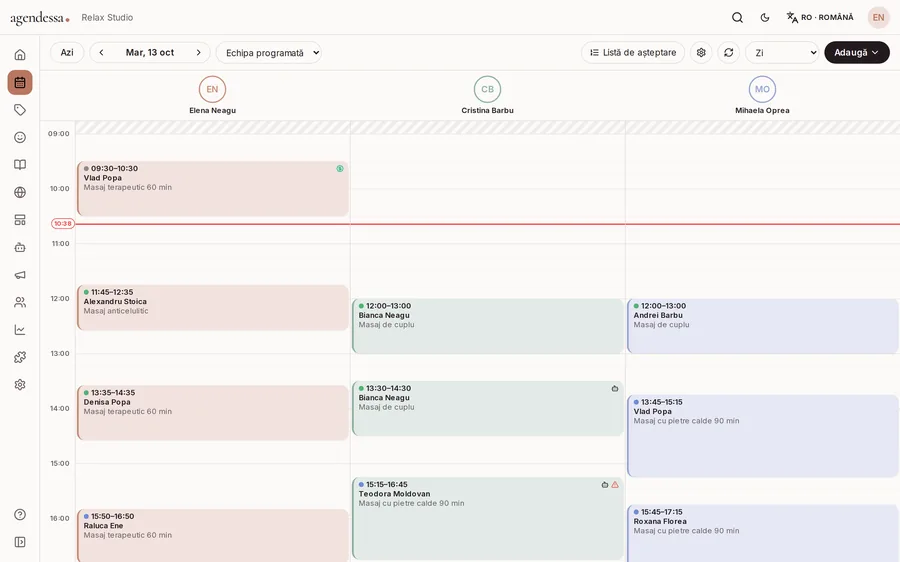Refresh the calendar with the sync icon
The width and height of the screenshot is (900, 562).
728,52
